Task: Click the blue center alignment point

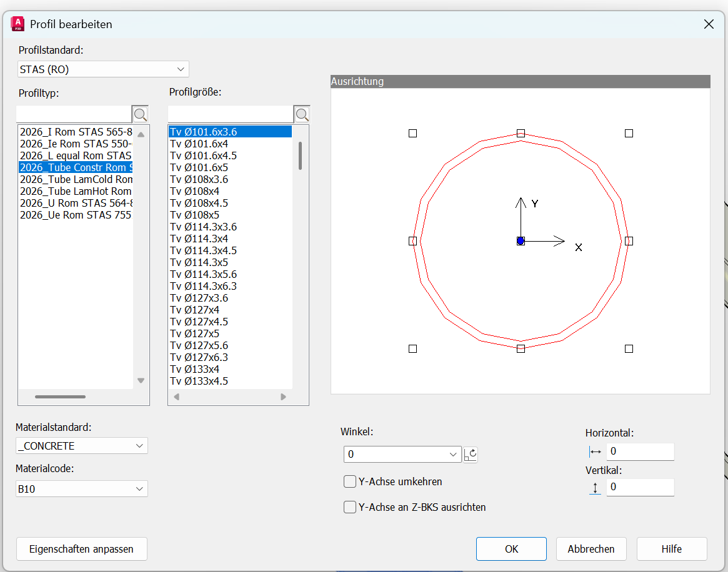Action: pyautogui.click(x=521, y=241)
